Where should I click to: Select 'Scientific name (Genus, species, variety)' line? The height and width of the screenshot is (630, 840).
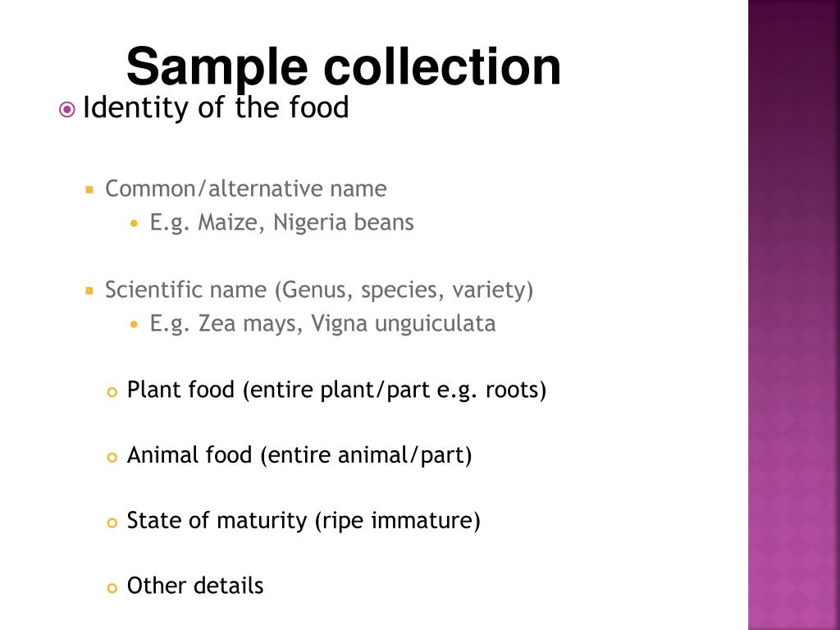(x=319, y=290)
